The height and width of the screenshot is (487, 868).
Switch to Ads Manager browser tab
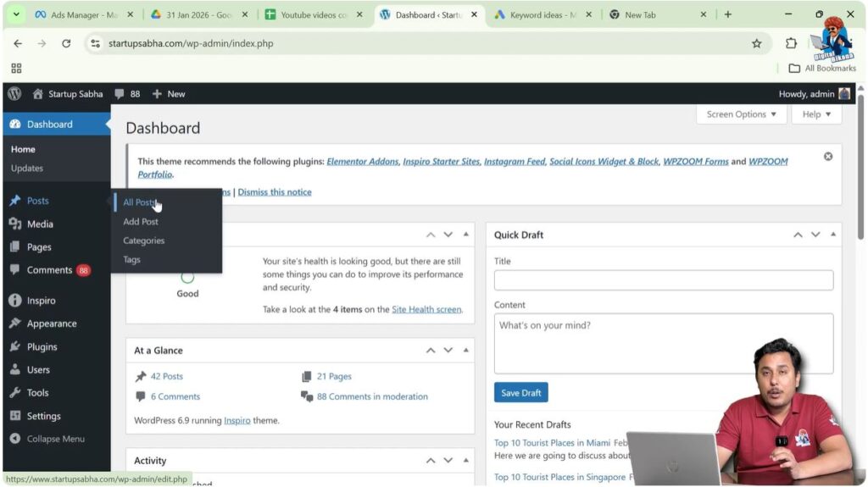(84, 14)
